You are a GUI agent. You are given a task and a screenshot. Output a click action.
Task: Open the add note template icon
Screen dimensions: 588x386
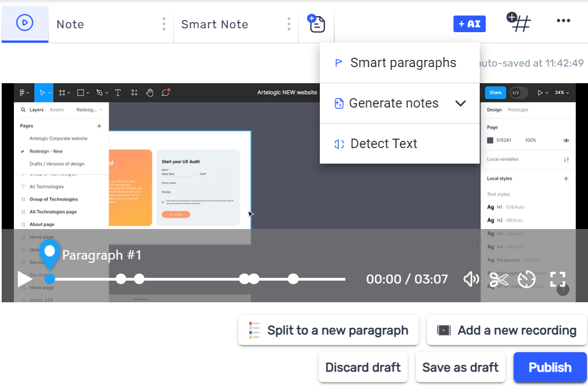click(x=316, y=23)
